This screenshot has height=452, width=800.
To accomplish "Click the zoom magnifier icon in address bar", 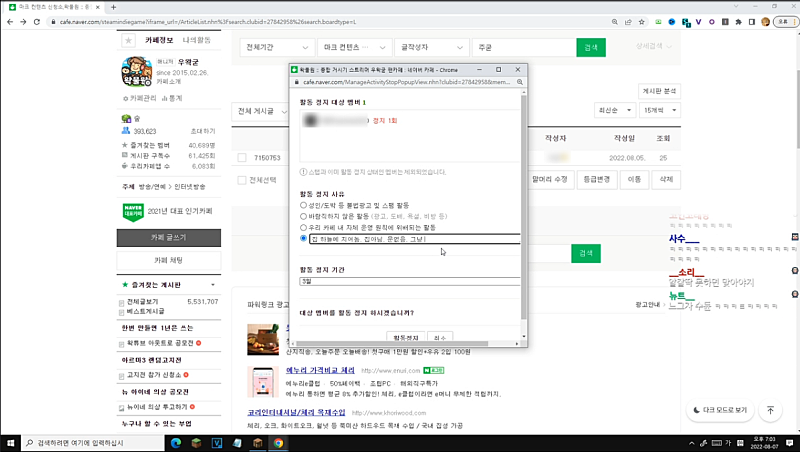I will click(617, 20).
